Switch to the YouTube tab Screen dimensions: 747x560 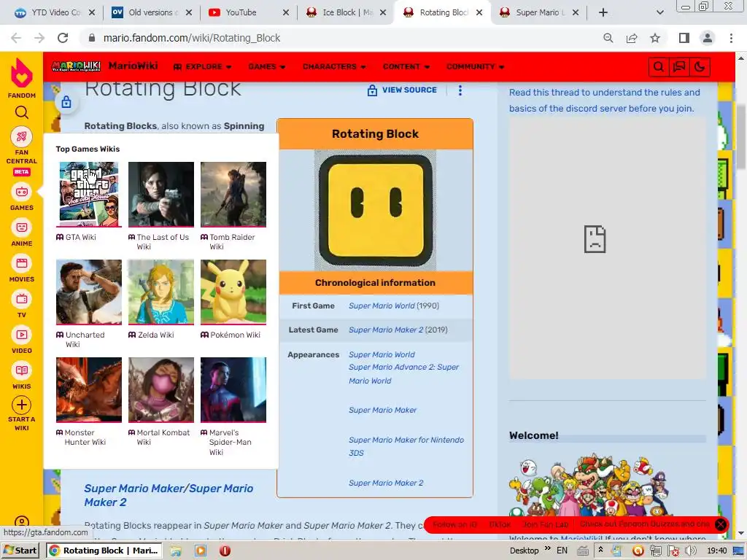(x=248, y=12)
